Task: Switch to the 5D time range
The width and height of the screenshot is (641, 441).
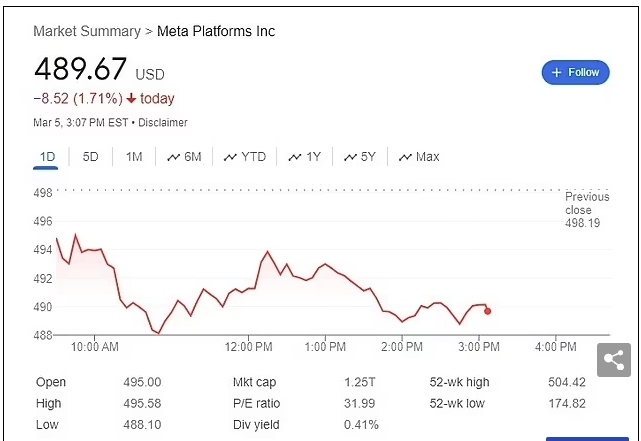Action: point(90,157)
